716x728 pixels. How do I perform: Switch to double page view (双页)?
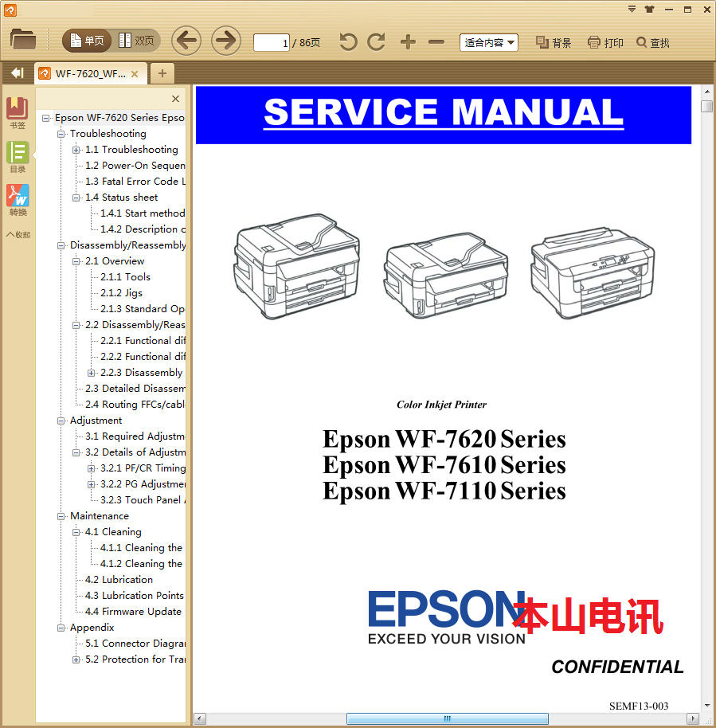(x=136, y=41)
